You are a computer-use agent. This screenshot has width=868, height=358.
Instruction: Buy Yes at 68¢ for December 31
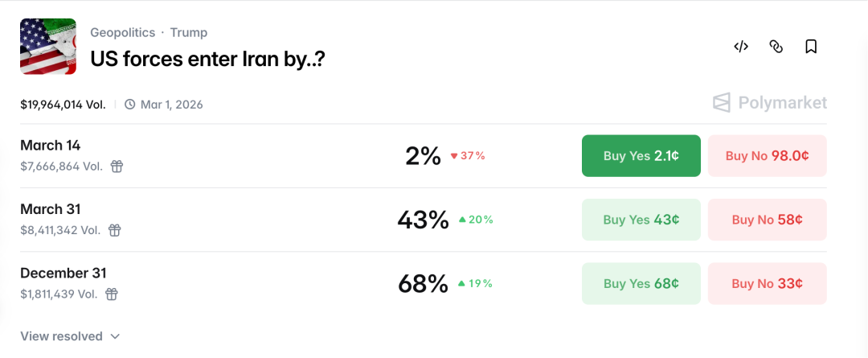[641, 283]
